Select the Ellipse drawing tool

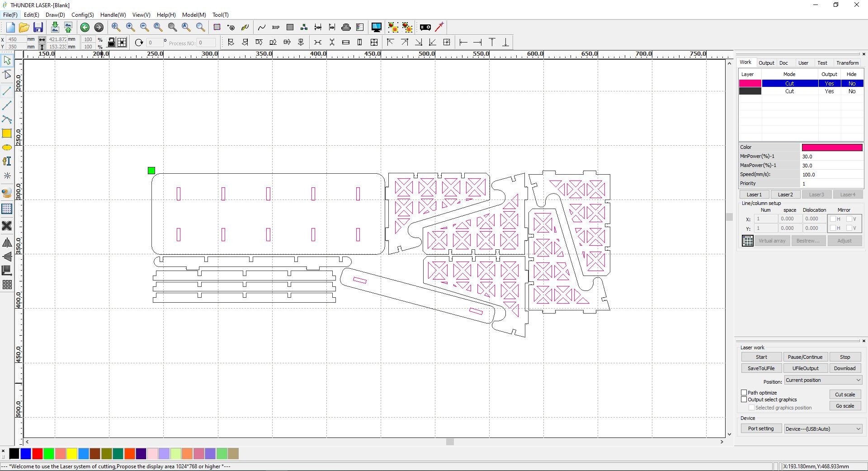click(x=7, y=147)
